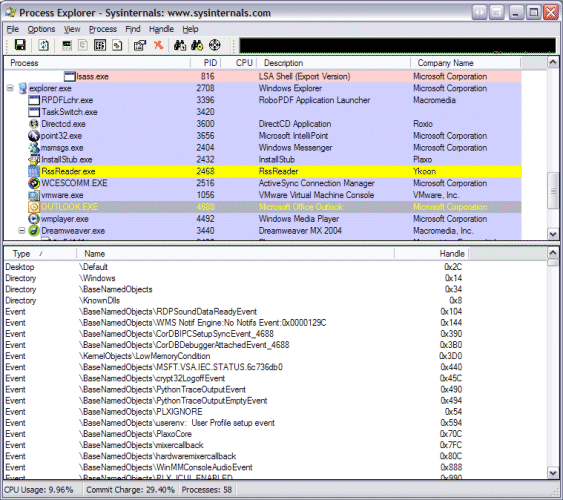This screenshot has height=500, width=563.
Task: Click the Commit Charge status bar entry
Action: [130, 490]
